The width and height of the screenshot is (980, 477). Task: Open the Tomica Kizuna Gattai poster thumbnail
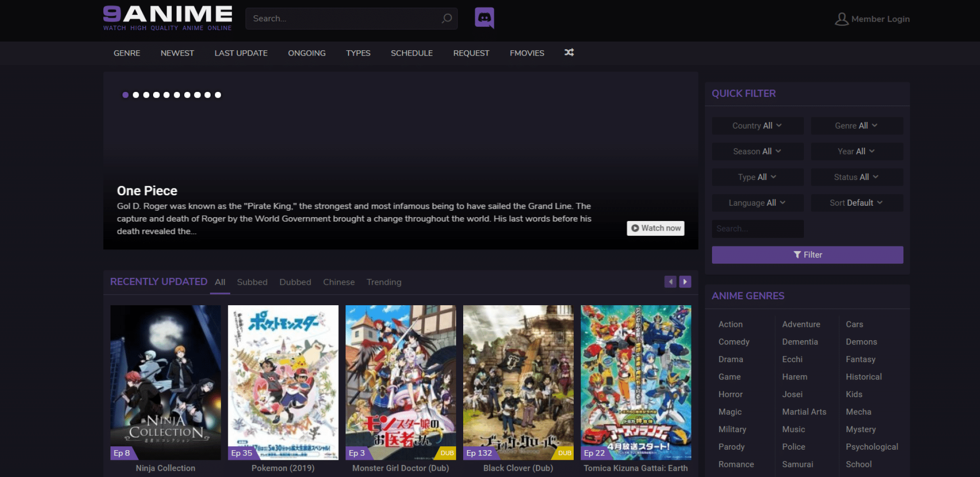pyautogui.click(x=636, y=383)
